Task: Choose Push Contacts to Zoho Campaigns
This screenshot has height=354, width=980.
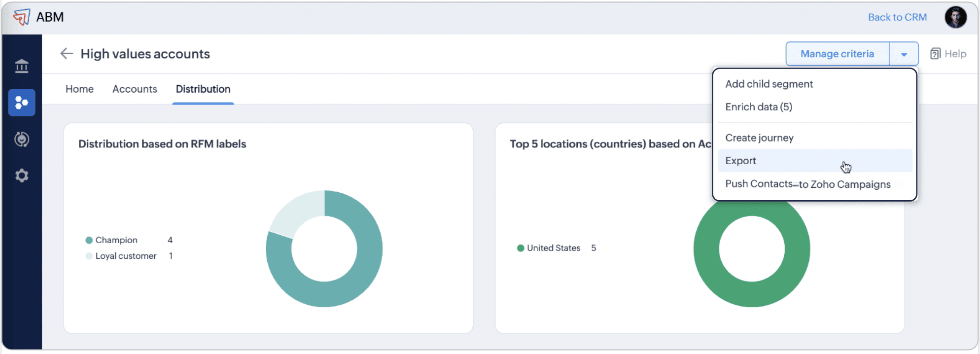Action: point(807,184)
